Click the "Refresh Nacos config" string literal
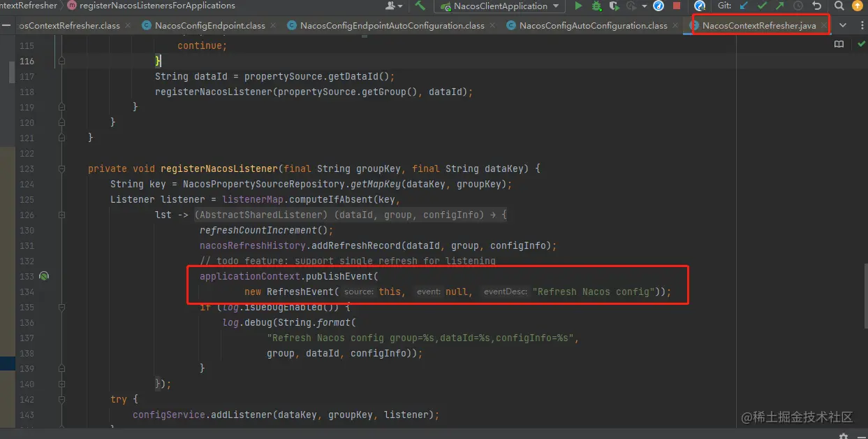The height and width of the screenshot is (439, 868). tap(594, 292)
